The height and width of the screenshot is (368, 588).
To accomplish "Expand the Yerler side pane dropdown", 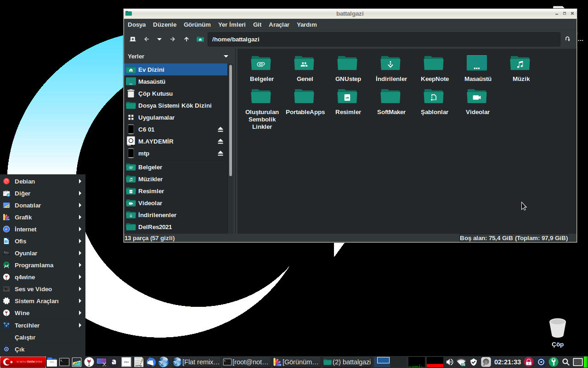I will [226, 56].
